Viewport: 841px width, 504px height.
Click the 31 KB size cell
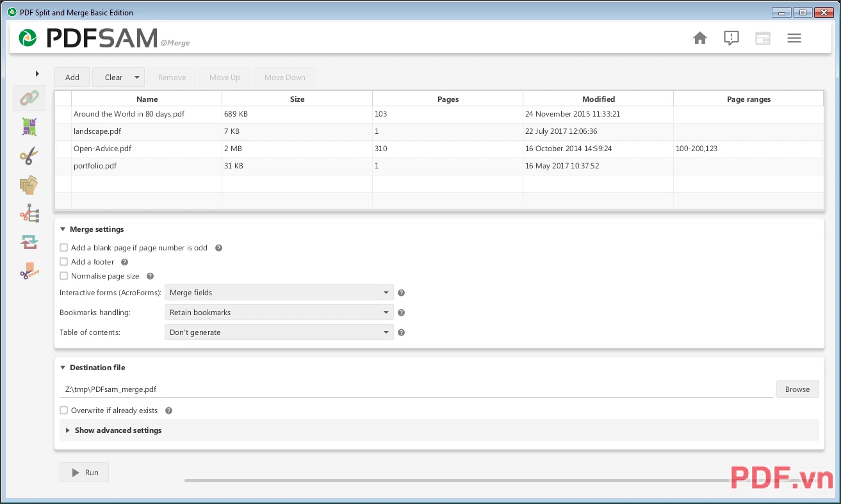pyautogui.click(x=297, y=166)
